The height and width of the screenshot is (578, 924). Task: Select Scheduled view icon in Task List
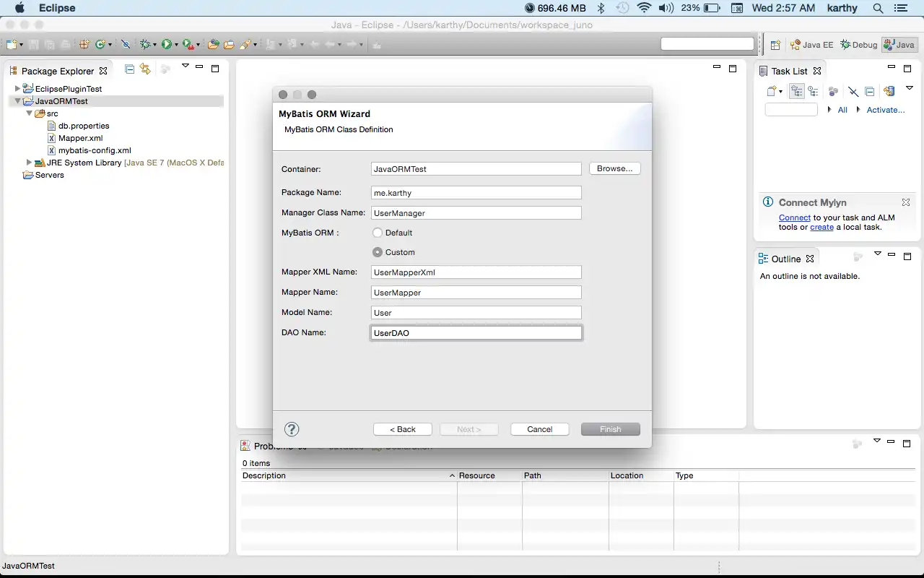pyautogui.click(x=813, y=91)
